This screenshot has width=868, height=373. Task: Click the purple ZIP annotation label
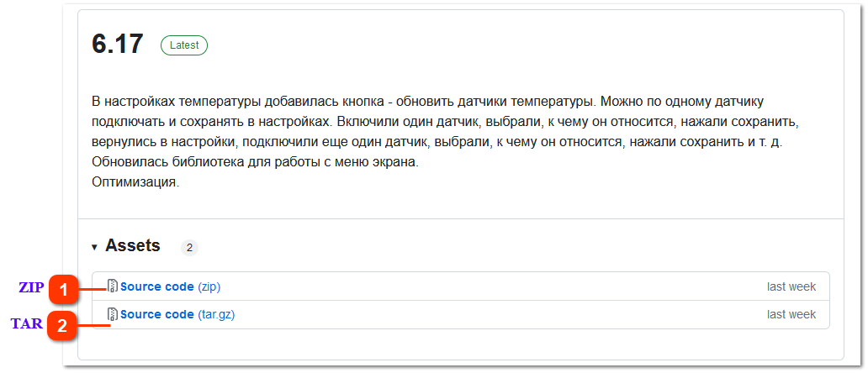[x=32, y=288]
